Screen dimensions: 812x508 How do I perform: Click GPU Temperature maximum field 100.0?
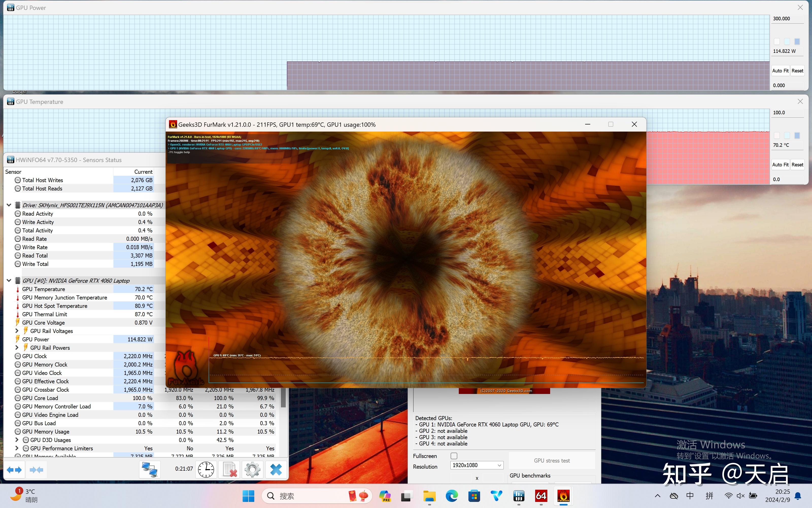[x=787, y=113]
